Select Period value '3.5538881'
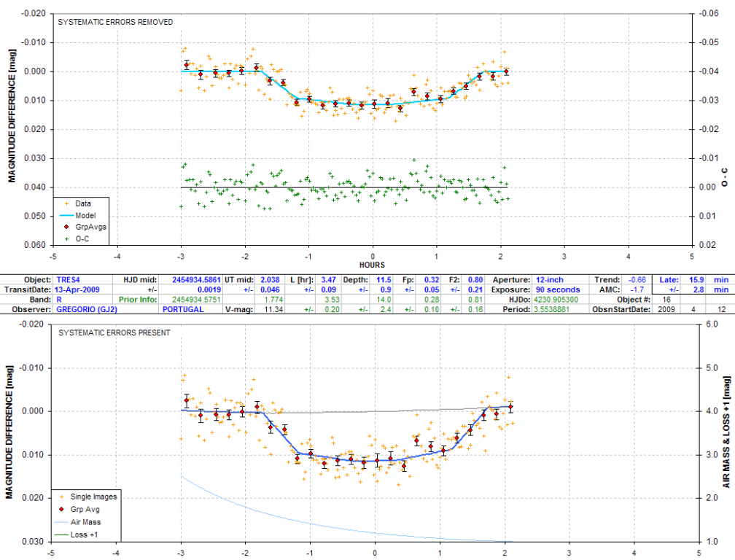The width and height of the screenshot is (735, 560). (552, 309)
